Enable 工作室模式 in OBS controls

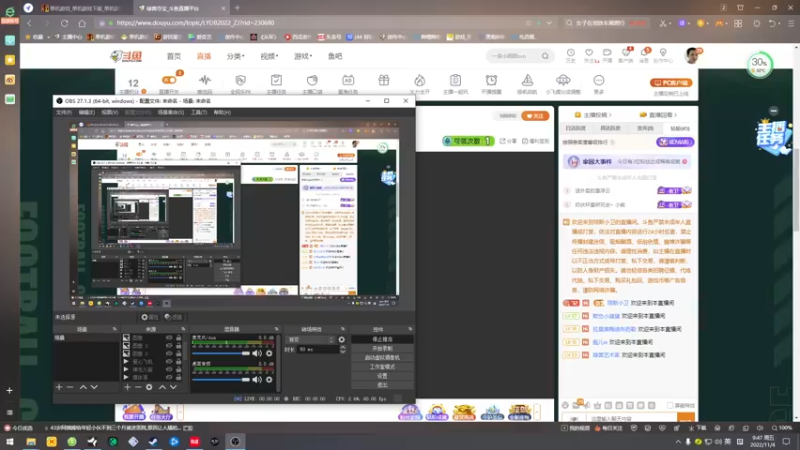point(382,367)
